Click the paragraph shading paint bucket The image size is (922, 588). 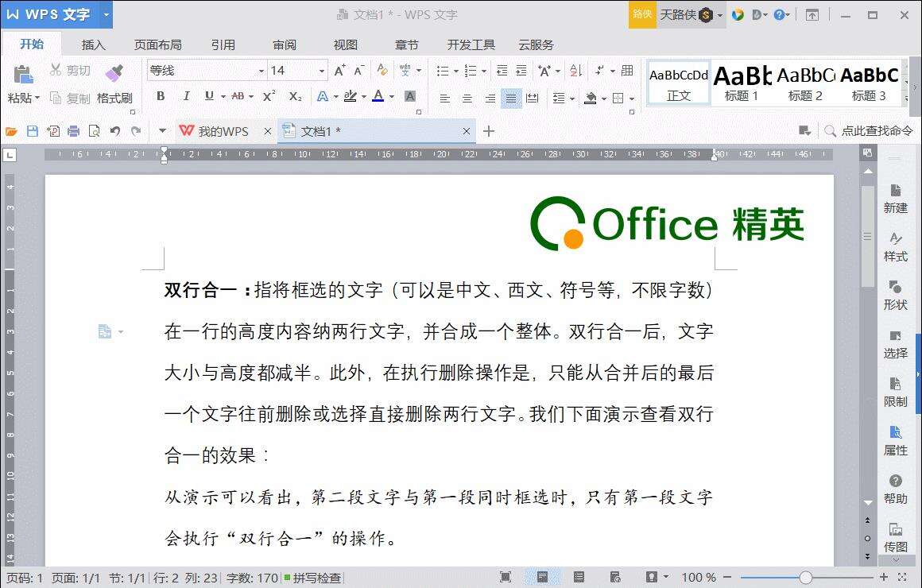591,99
